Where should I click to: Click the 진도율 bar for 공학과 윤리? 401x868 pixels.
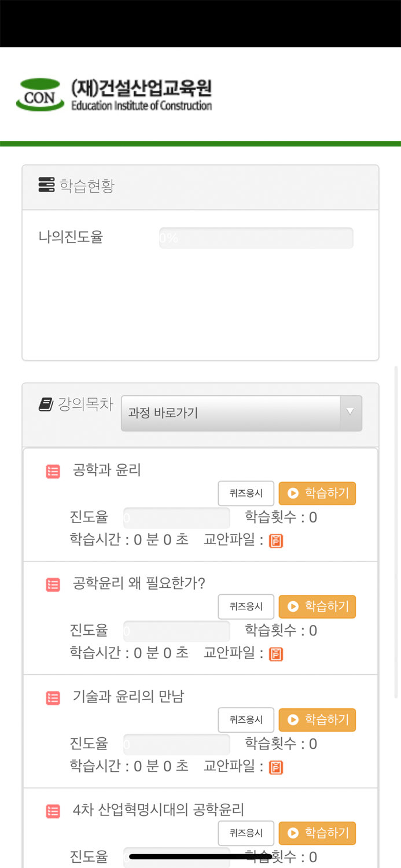click(x=176, y=517)
